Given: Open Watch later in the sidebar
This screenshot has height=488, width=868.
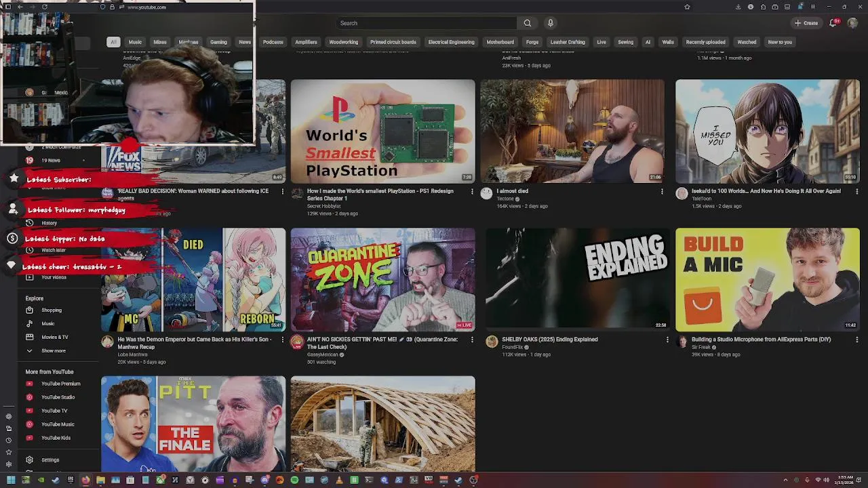Looking at the screenshot, I should [53, 250].
